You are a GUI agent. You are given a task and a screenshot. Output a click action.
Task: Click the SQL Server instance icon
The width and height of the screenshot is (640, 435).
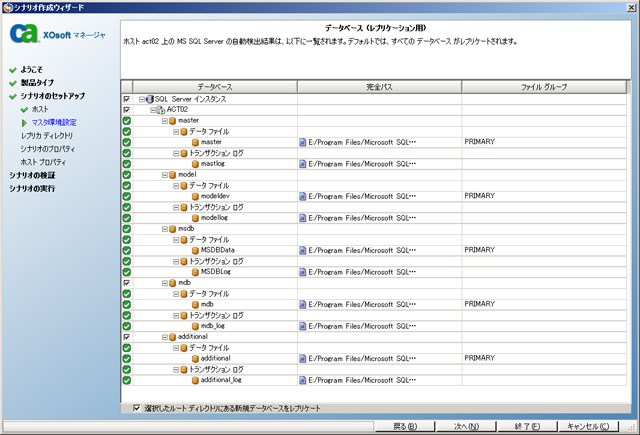(x=150, y=99)
